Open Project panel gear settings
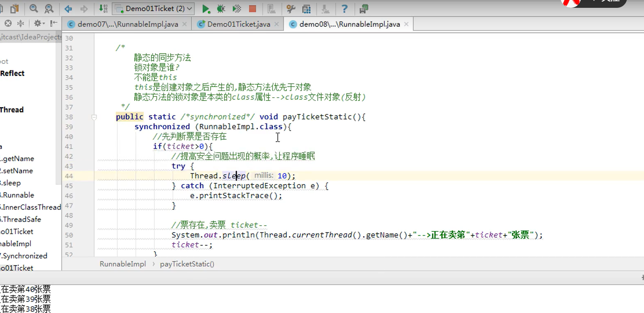Image resolution: width=644 pixels, height=313 pixels. 39,23
